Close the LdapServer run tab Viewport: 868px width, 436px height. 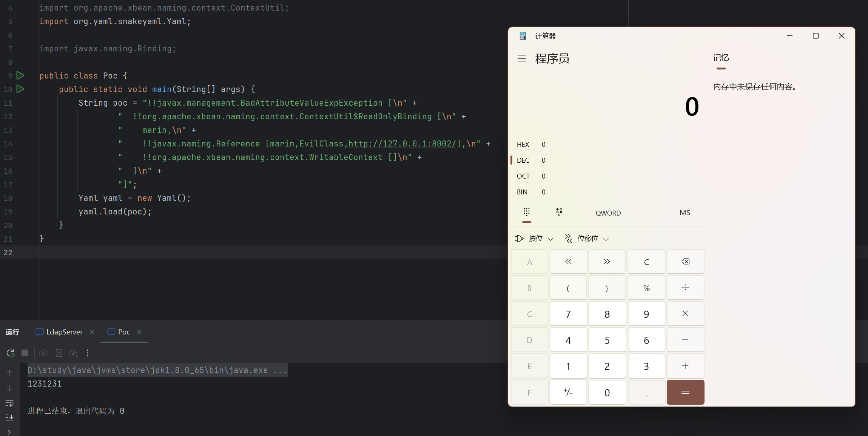[92, 332]
